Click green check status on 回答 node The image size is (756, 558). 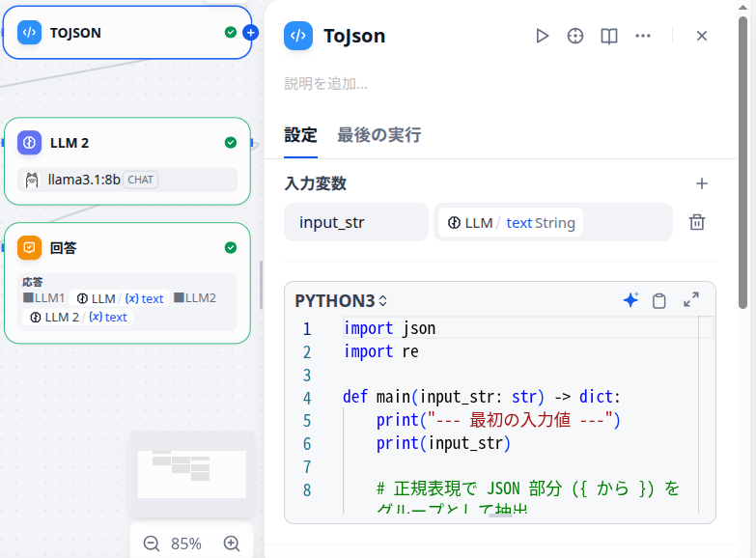(231, 248)
